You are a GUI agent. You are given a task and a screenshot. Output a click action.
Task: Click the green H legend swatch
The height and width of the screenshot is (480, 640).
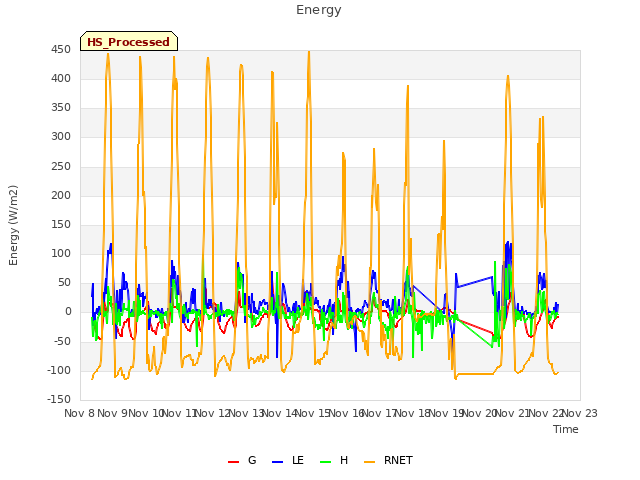click(326, 462)
